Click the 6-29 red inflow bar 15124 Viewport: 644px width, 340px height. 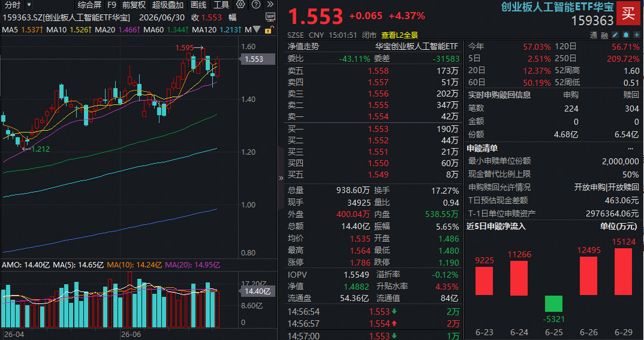coord(624,272)
